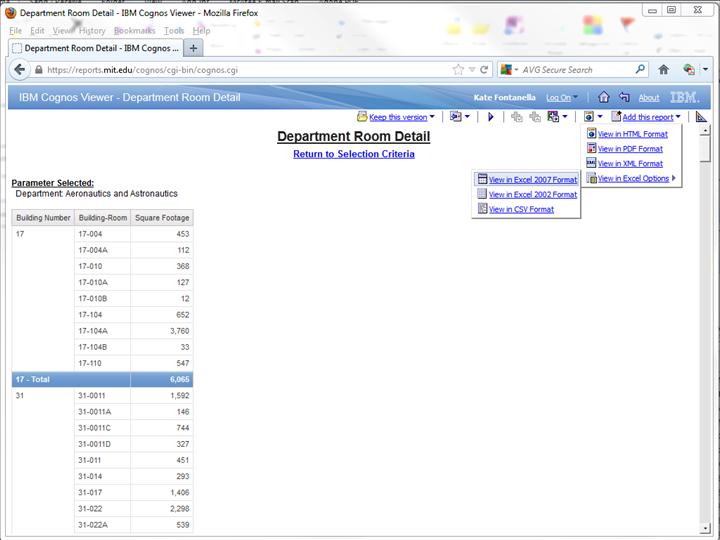The height and width of the screenshot is (540, 720).
Task: Select View in PDF Format
Action: [629, 148]
